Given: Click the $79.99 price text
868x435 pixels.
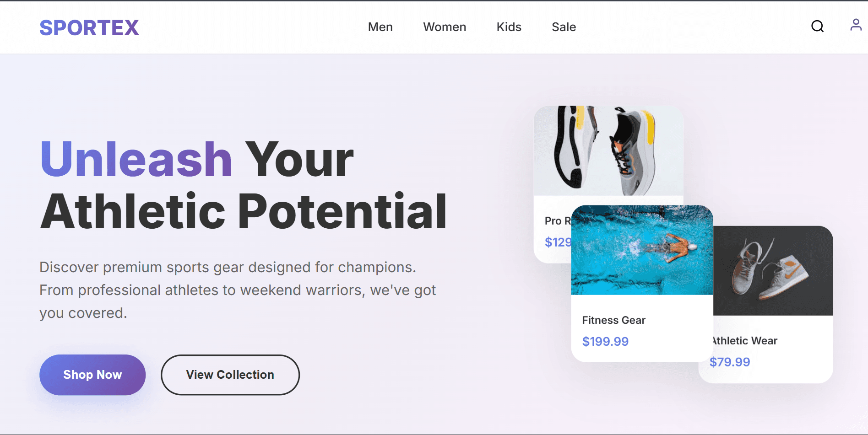Looking at the screenshot, I should [729, 362].
